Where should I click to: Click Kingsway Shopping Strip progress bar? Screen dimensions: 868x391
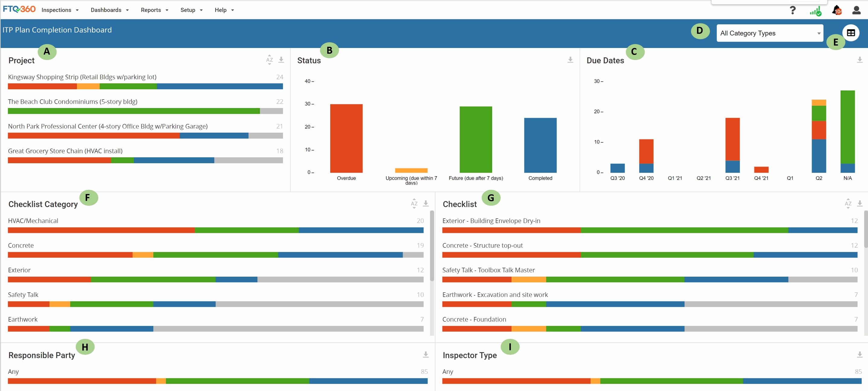click(x=145, y=86)
